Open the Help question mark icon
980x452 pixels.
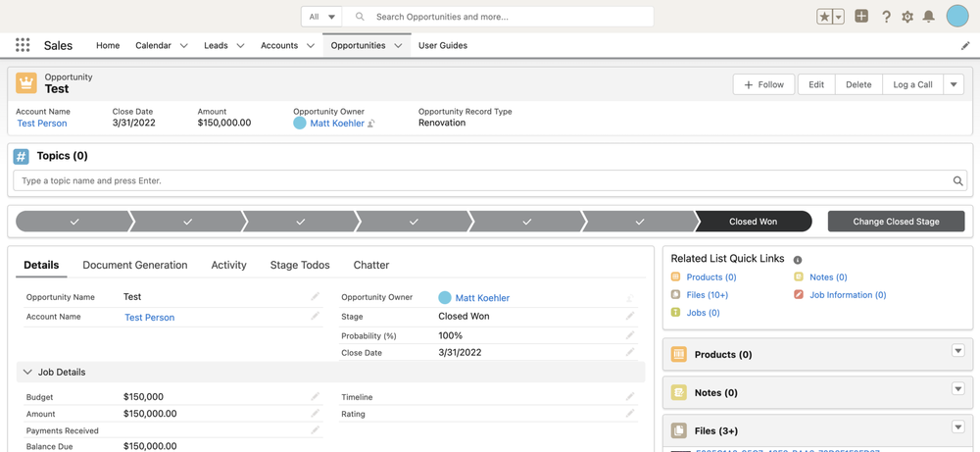[886, 17]
